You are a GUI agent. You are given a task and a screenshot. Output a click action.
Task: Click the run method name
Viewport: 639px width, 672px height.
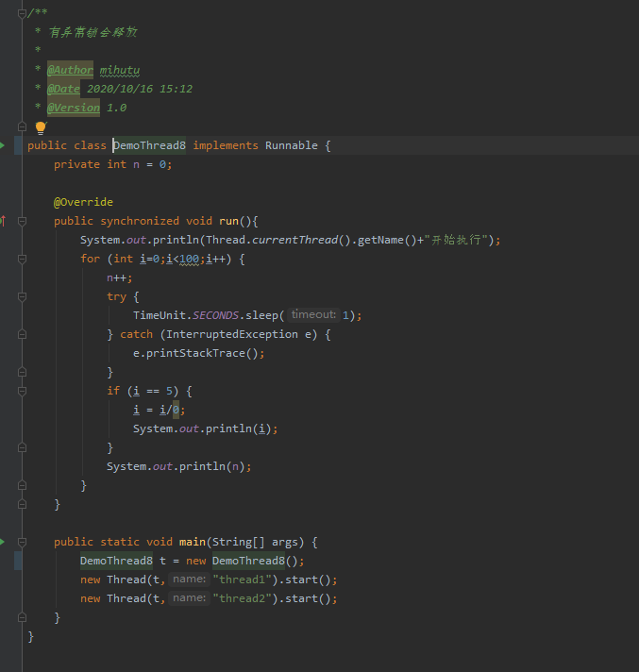(x=228, y=221)
